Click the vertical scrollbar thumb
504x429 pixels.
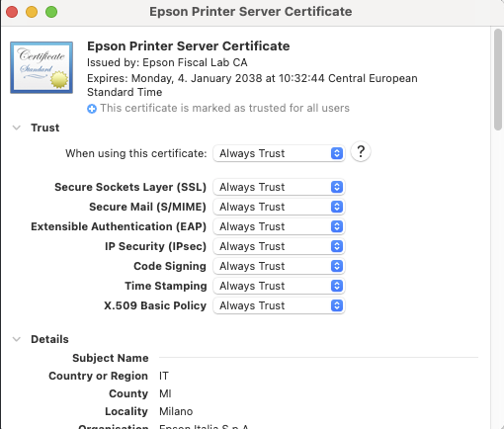tap(498, 80)
